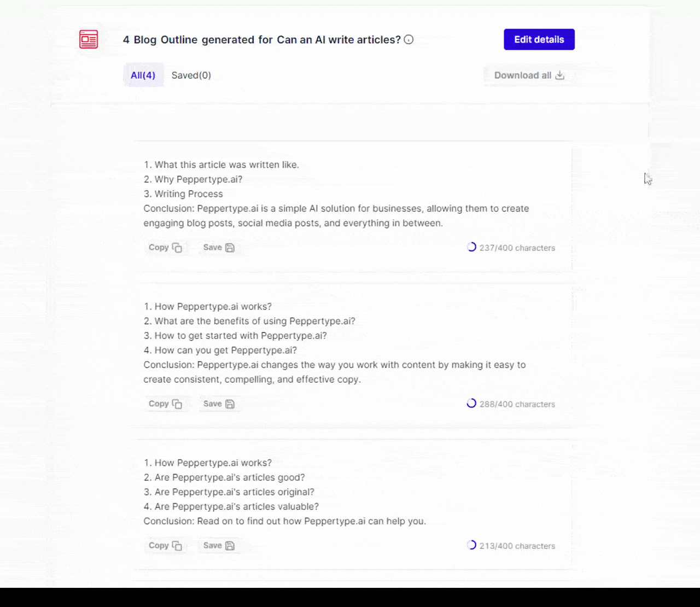Image resolution: width=700 pixels, height=607 pixels.
Task: Copy the first outline about Writing Process
Action: [165, 247]
